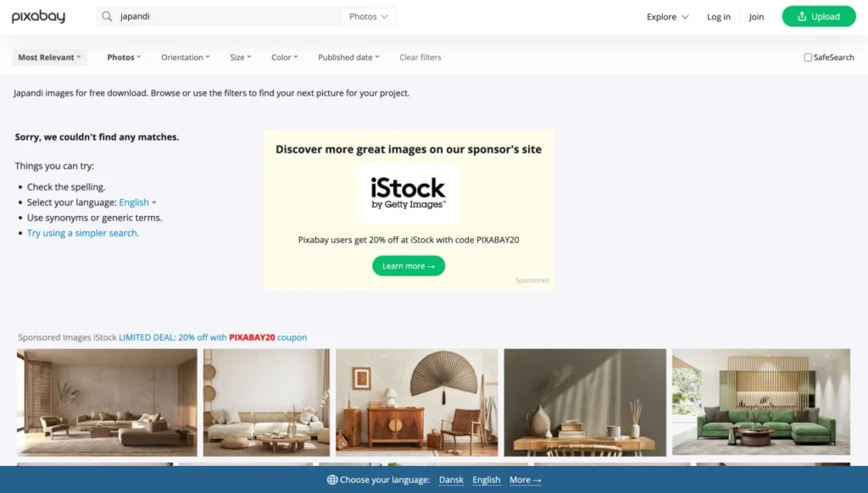The height and width of the screenshot is (493, 868).
Task: Open the Orientation filter dropdown
Action: (x=186, y=57)
